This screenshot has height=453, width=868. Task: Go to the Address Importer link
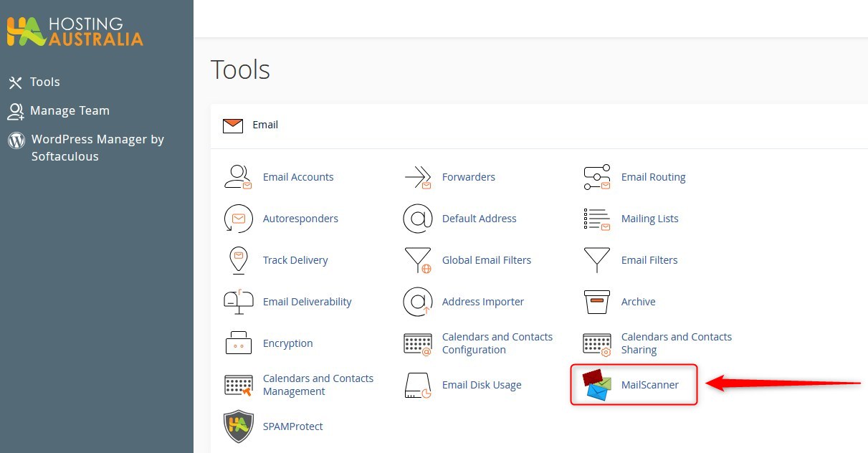[x=482, y=302]
